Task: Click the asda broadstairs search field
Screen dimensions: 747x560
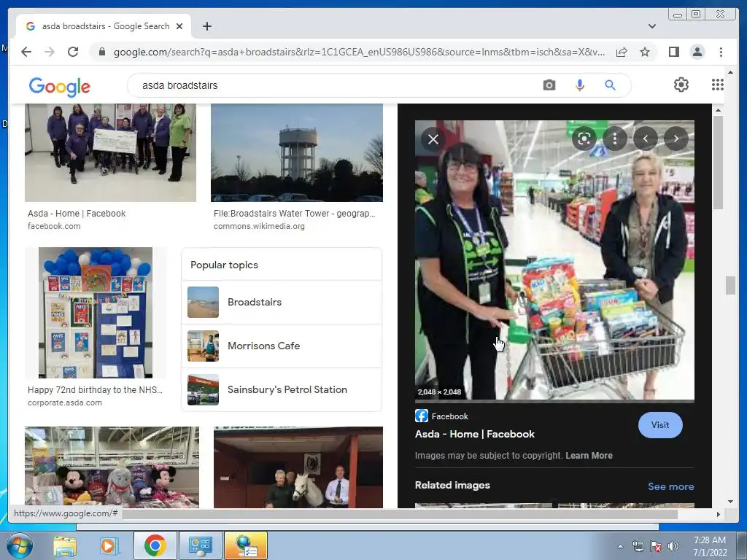Action: coord(333,85)
